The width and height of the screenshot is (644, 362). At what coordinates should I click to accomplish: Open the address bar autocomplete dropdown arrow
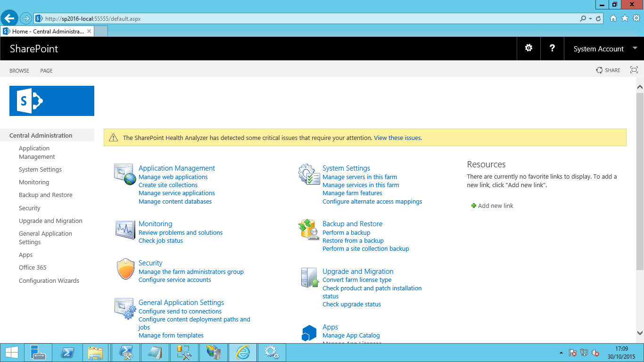click(590, 19)
